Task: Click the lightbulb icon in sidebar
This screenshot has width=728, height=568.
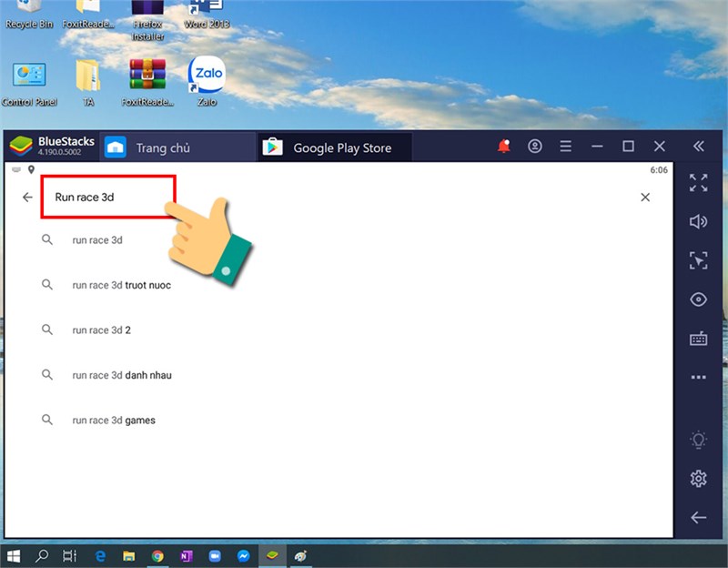Action: pos(698,440)
